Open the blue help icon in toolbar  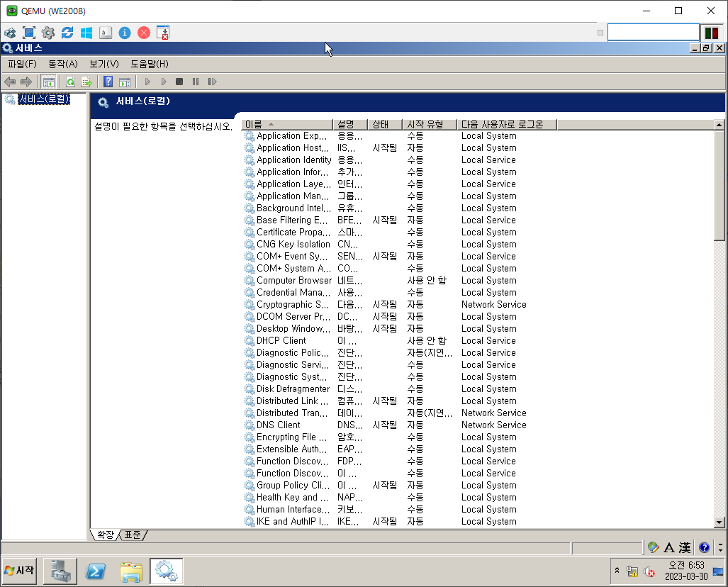tap(108, 82)
